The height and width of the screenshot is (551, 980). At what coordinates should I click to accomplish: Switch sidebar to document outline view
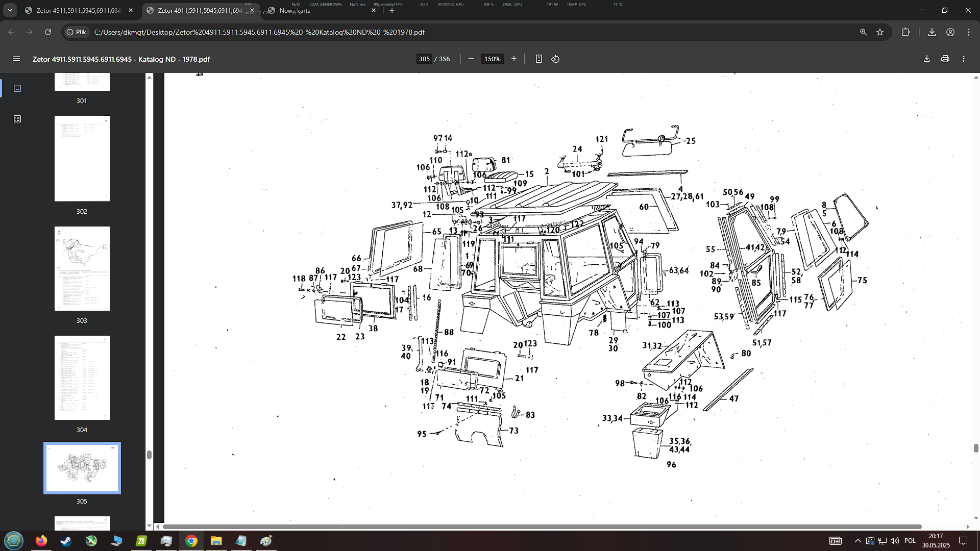point(17,119)
